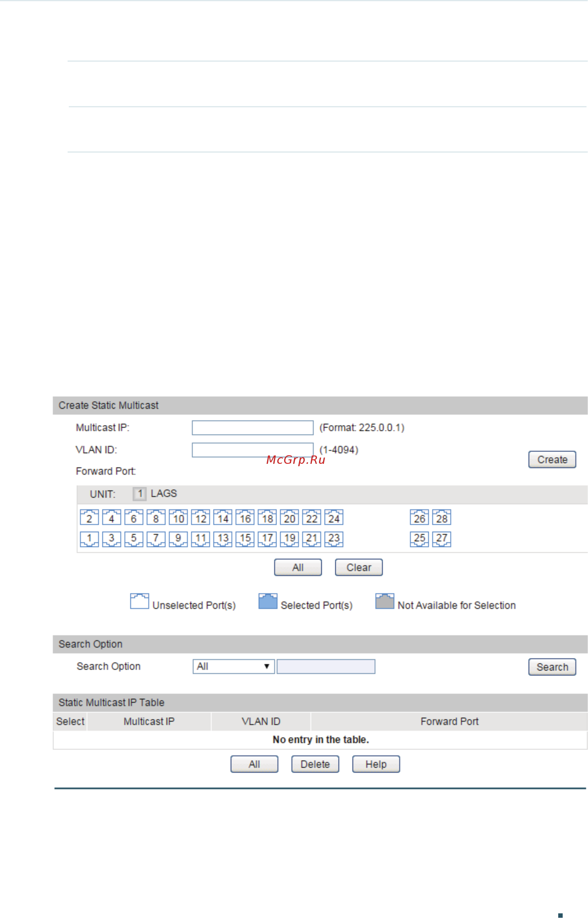Click the VLAN ID column header
The width and height of the screenshot is (588, 919).
(261, 721)
